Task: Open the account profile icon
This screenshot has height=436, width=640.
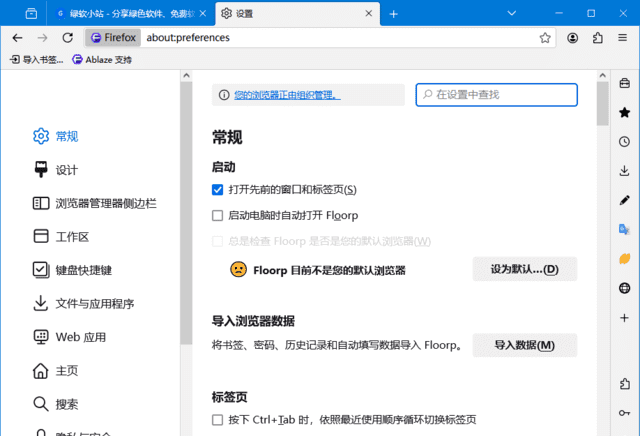Action: pyautogui.click(x=572, y=38)
